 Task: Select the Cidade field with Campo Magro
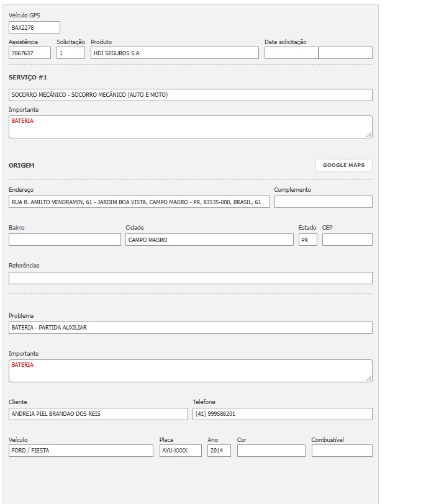click(x=209, y=240)
